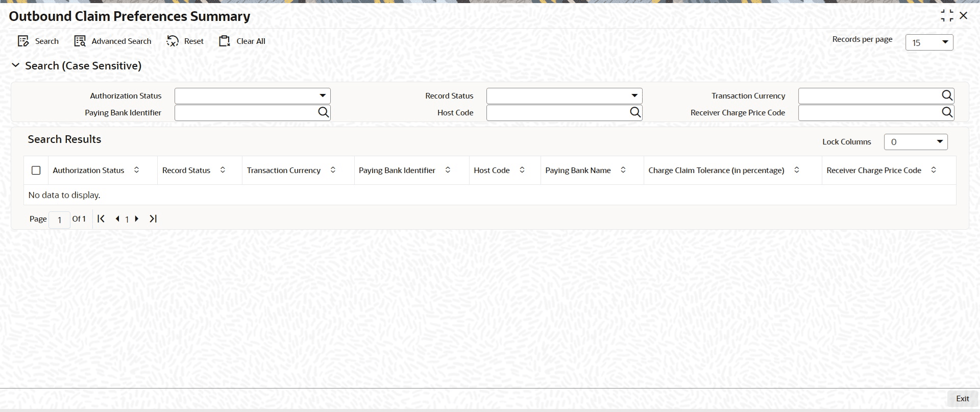980x412 pixels.
Task: Go to the first page
Action: (x=101, y=219)
